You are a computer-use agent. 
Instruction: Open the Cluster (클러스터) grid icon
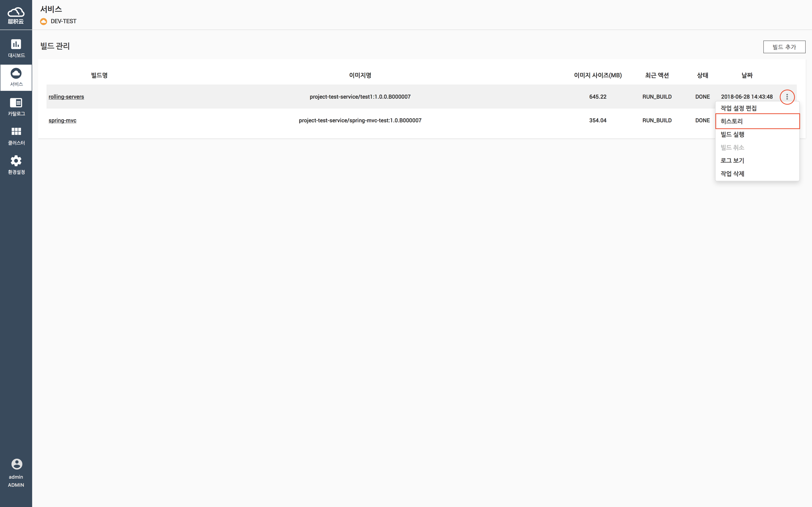pyautogui.click(x=16, y=131)
